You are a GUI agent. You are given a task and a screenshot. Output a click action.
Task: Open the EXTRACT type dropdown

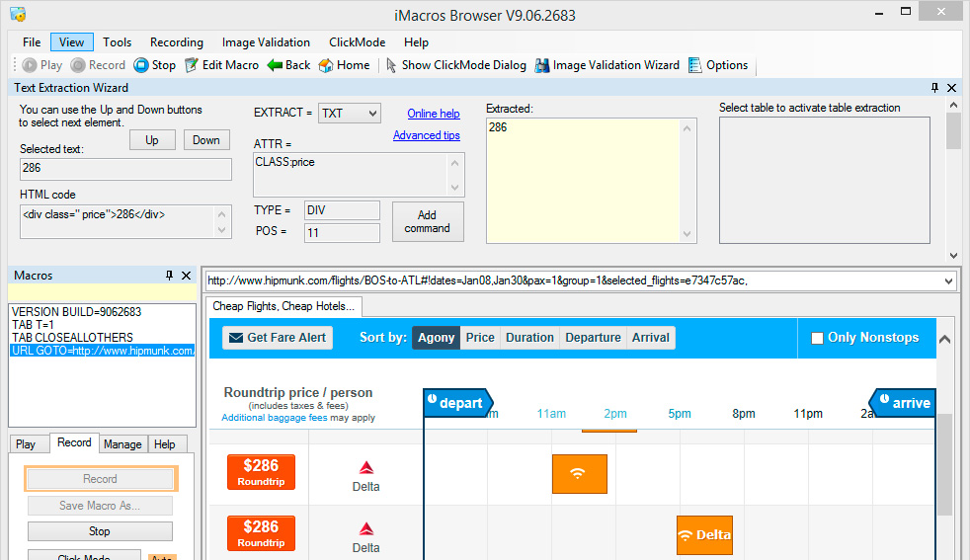coord(372,114)
